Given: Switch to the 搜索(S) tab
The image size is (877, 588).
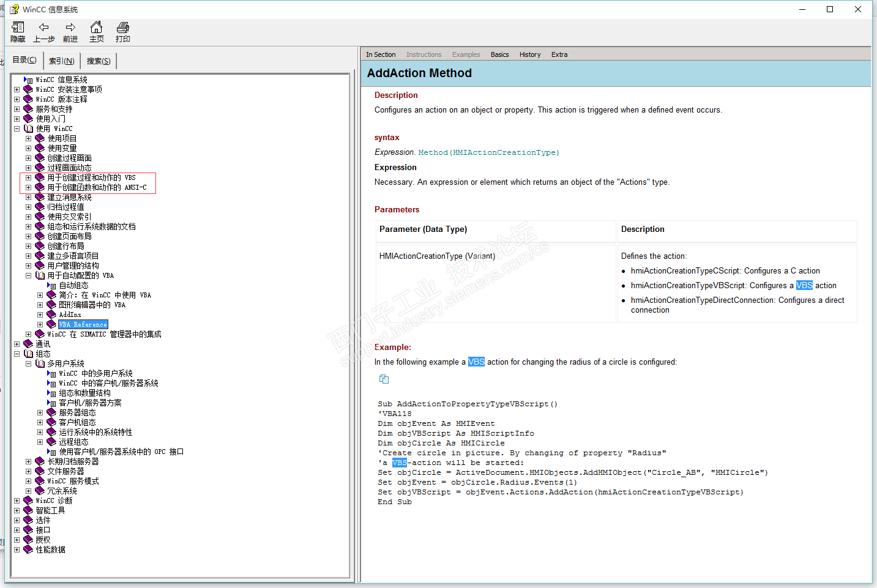Looking at the screenshot, I should click(x=99, y=61).
